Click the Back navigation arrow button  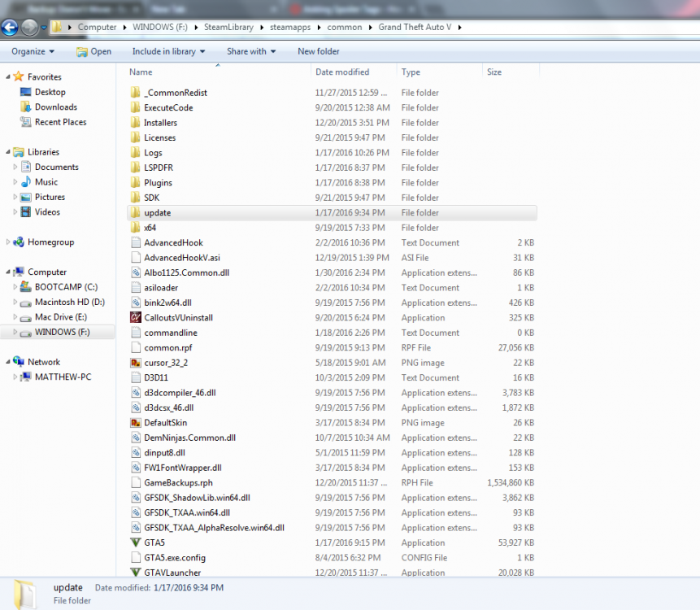(10, 28)
